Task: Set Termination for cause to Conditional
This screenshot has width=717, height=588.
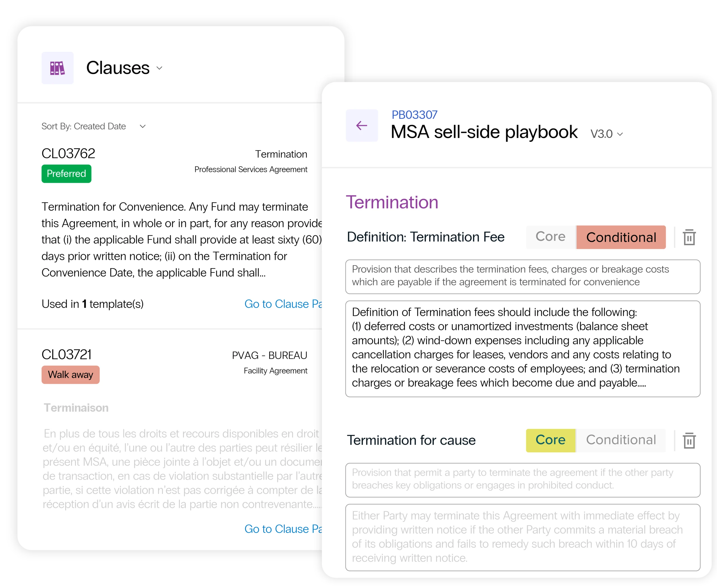Action: coord(621,440)
